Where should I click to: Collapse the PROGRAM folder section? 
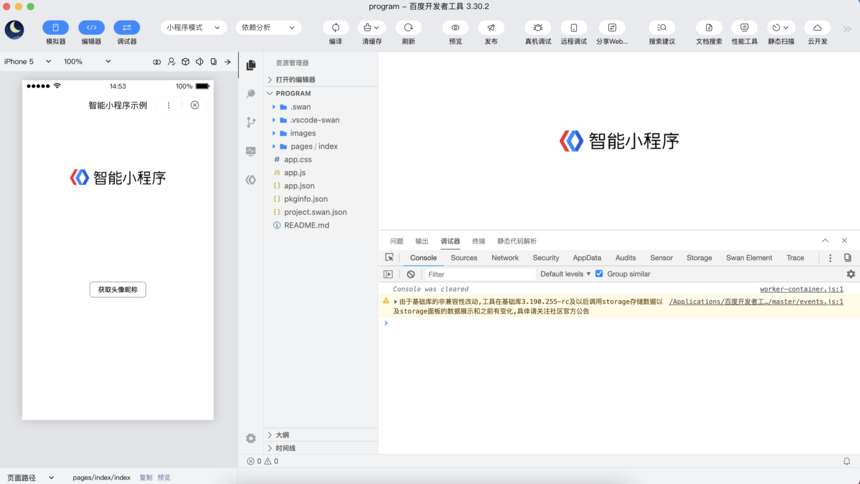(321, 93)
